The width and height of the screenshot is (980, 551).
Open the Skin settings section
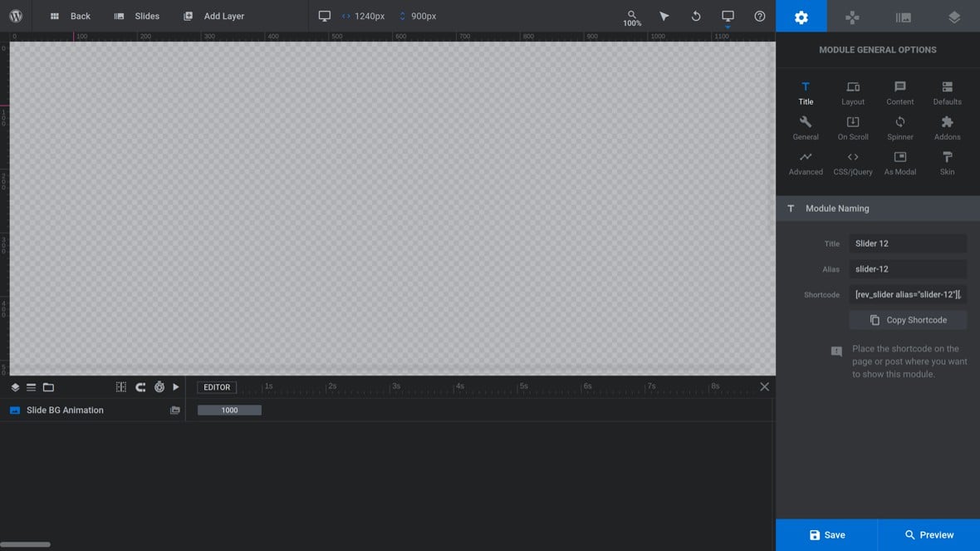[x=947, y=163]
